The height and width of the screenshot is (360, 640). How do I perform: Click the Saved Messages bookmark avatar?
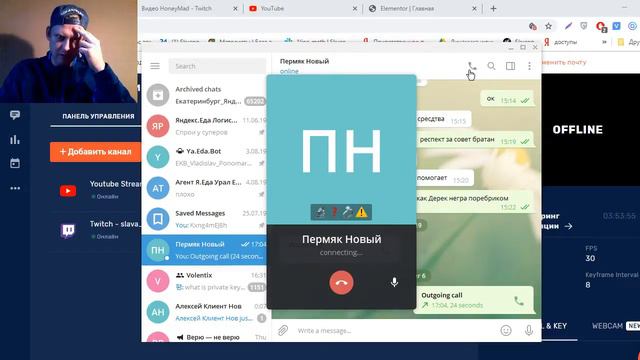pos(158,219)
